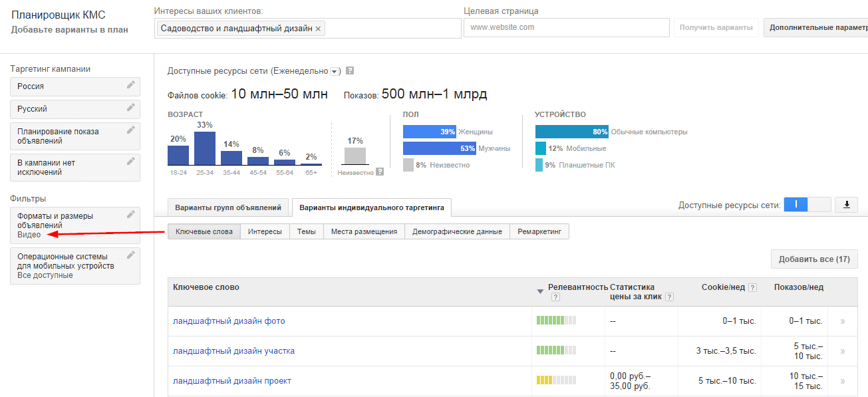The height and width of the screenshot is (397, 868).
Task: Click the Добавить все (17) button
Action: (x=813, y=259)
